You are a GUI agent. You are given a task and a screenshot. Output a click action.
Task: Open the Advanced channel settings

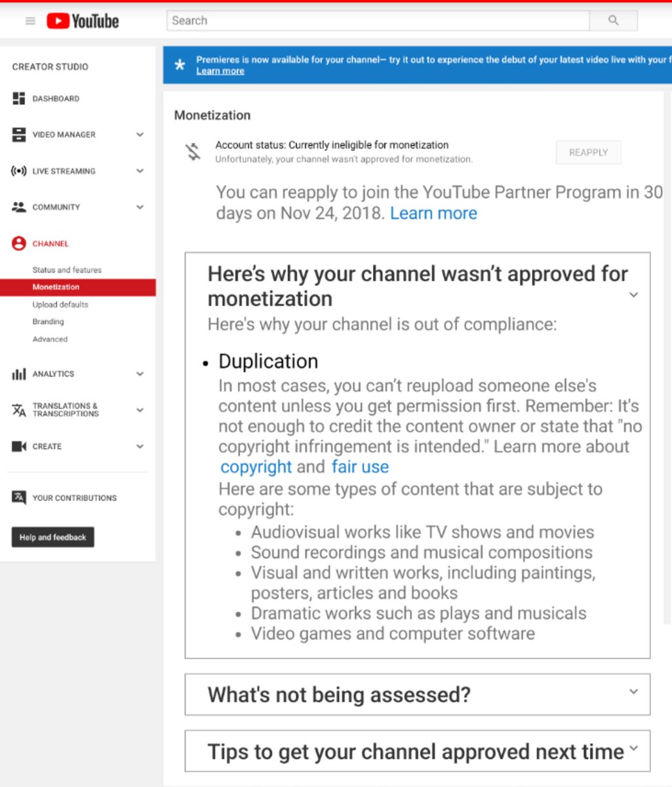[50, 339]
